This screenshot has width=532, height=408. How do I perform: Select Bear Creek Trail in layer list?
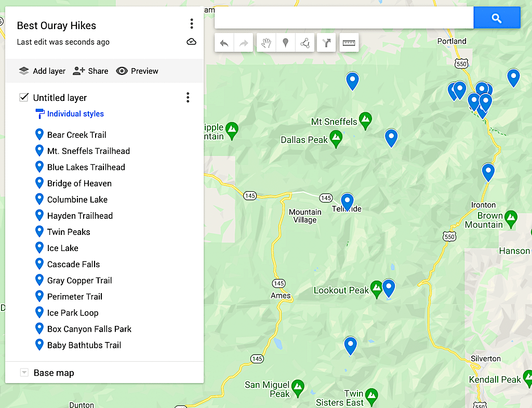coord(76,135)
